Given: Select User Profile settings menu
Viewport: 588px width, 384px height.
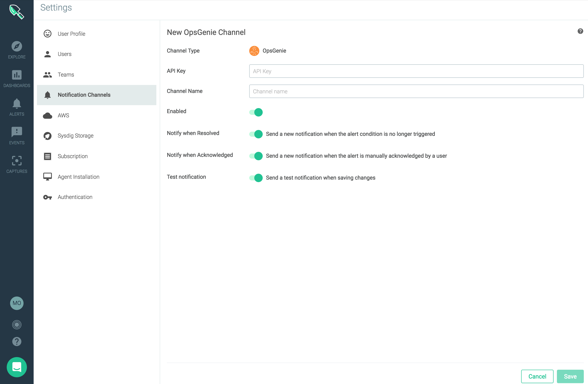Looking at the screenshot, I should pos(71,34).
